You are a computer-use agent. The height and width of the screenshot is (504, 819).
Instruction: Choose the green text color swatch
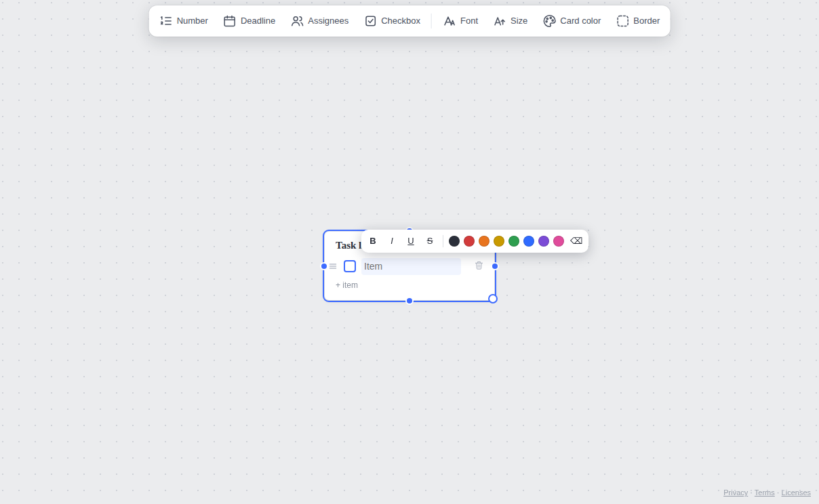[x=514, y=241]
